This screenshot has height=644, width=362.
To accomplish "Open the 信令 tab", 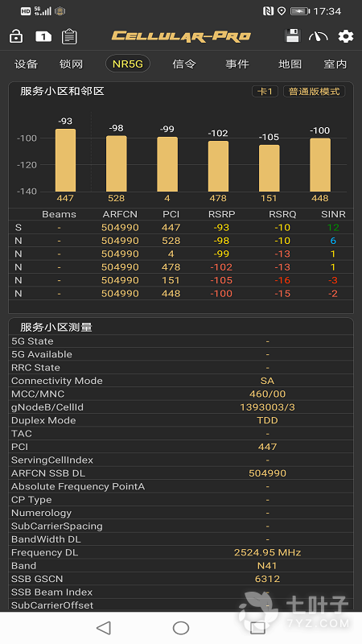I will pyautogui.click(x=184, y=64).
